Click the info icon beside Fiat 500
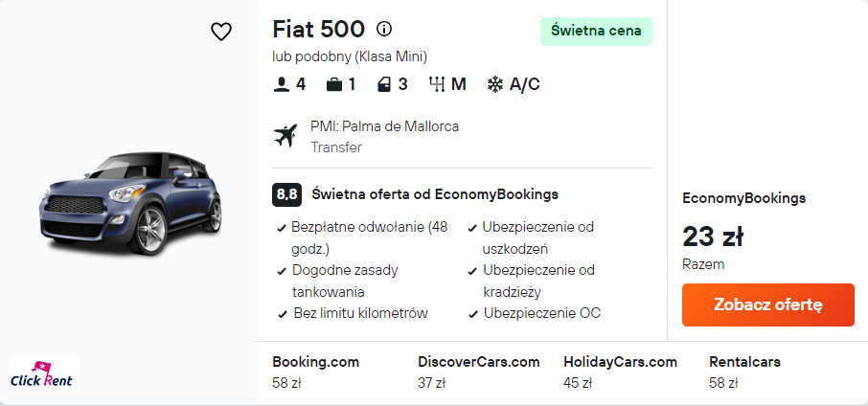This screenshot has height=406, width=868. pyautogui.click(x=384, y=29)
